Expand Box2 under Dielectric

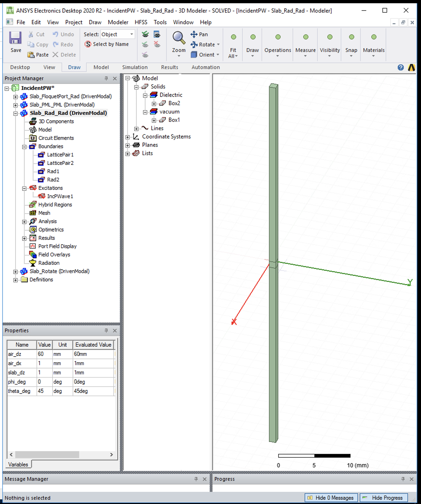154,104
